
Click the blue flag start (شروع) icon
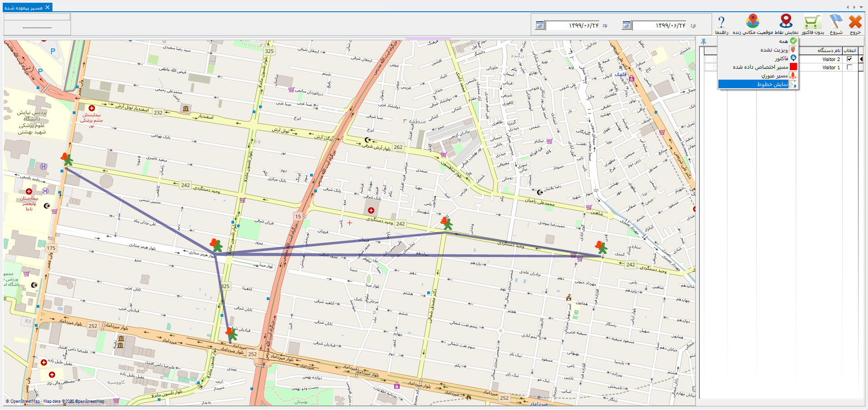(836, 22)
